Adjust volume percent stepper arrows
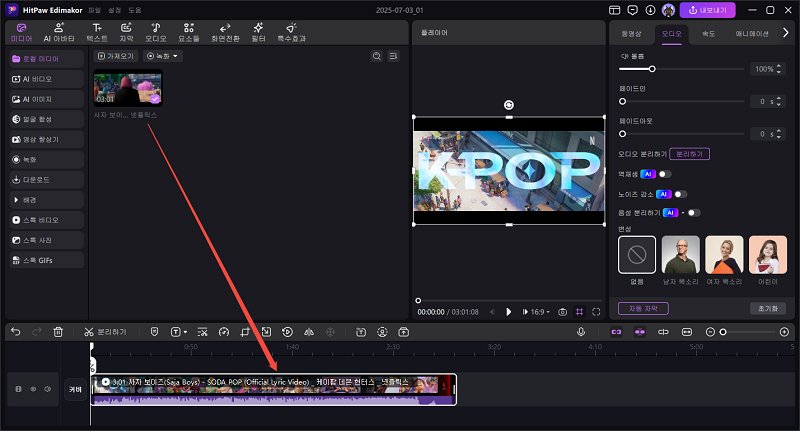 [779, 69]
